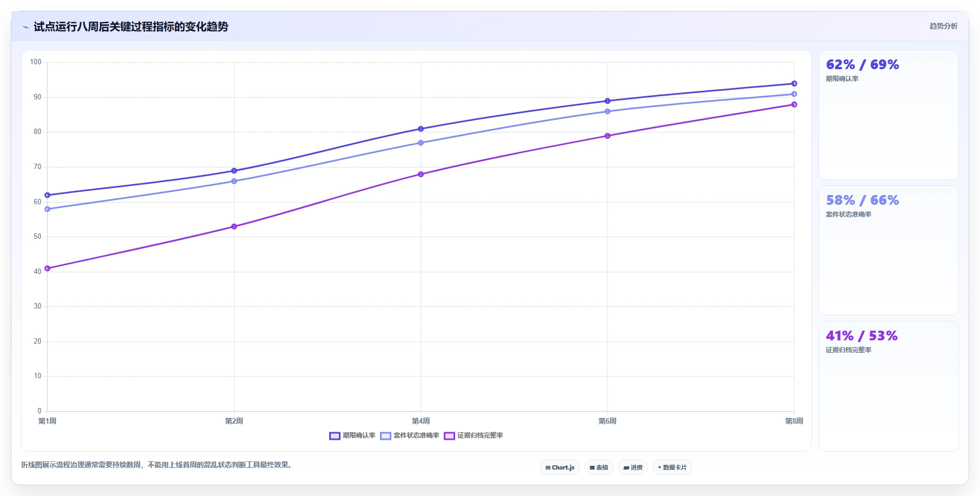Click the 证据归档完整率 legend label text
Viewport: 980px width, 496px height.
point(480,435)
